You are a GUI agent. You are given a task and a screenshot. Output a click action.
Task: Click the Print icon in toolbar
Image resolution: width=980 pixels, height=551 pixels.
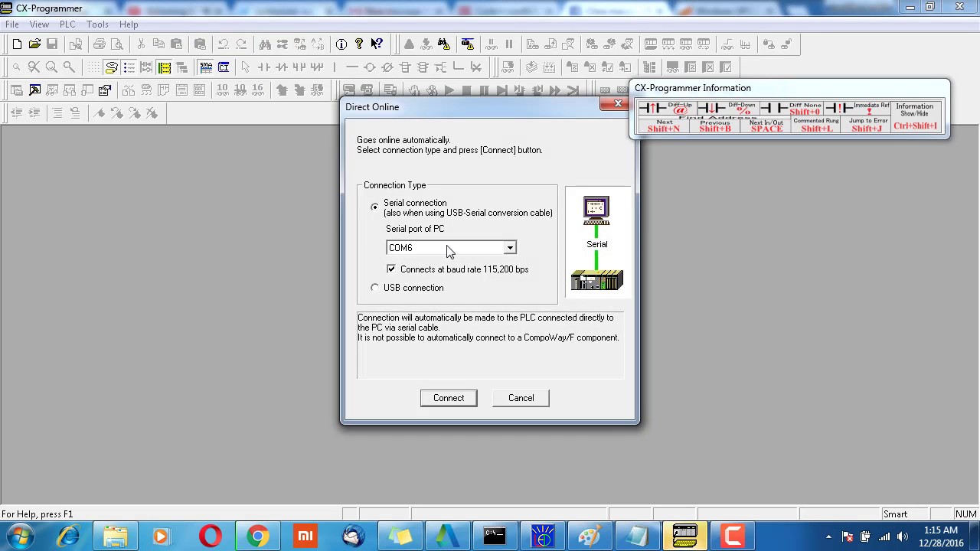99,44
